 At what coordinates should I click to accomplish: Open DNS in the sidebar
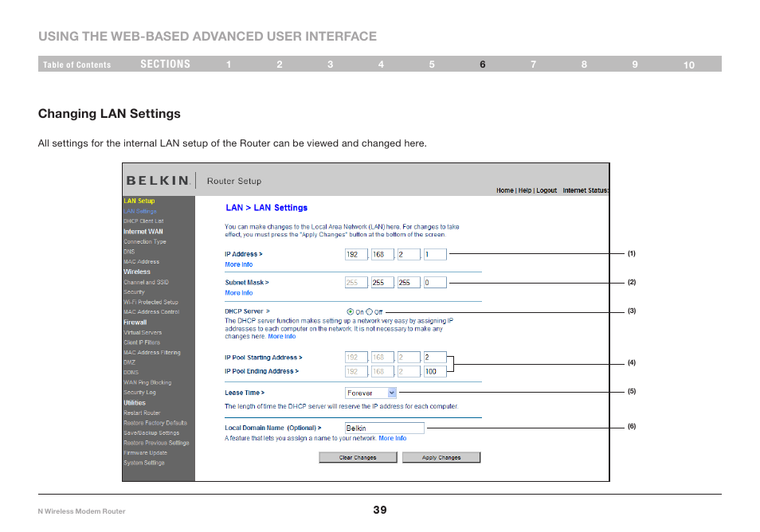click(129, 252)
